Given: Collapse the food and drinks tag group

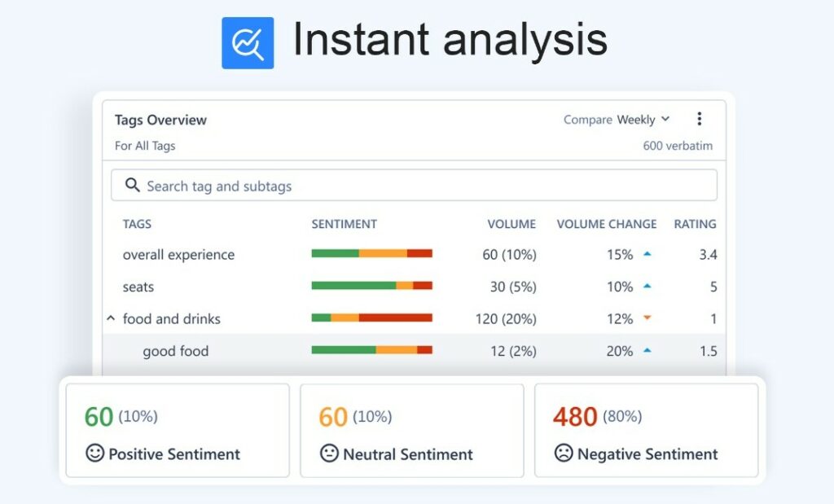Looking at the screenshot, I should coord(112,319).
